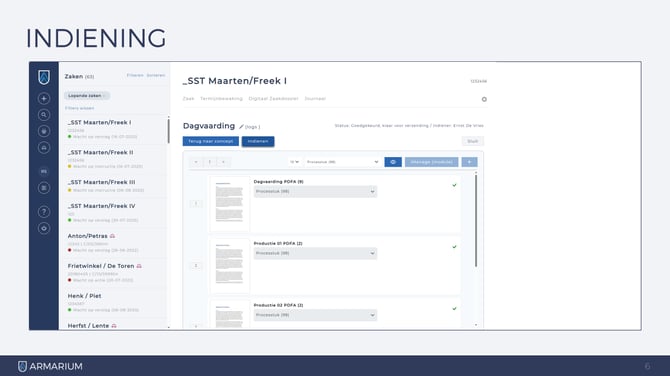Click the Indienen button
Viewport: 670px width, 376px height.
[x=258, y=141]
